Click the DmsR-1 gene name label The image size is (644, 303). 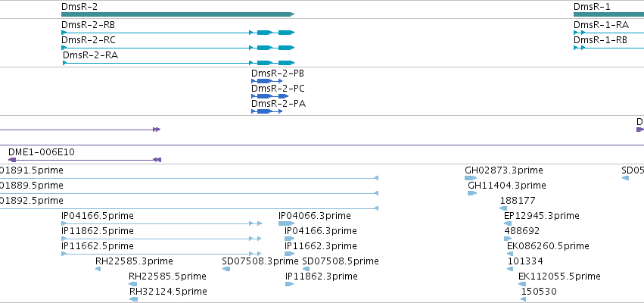pyautogui.click(x=592, y=7)
